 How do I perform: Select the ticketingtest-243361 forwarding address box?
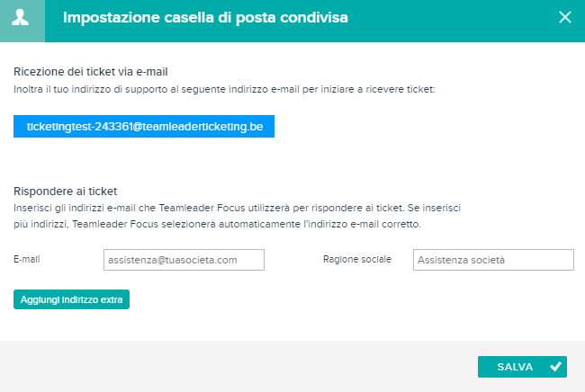click(144, 126)
